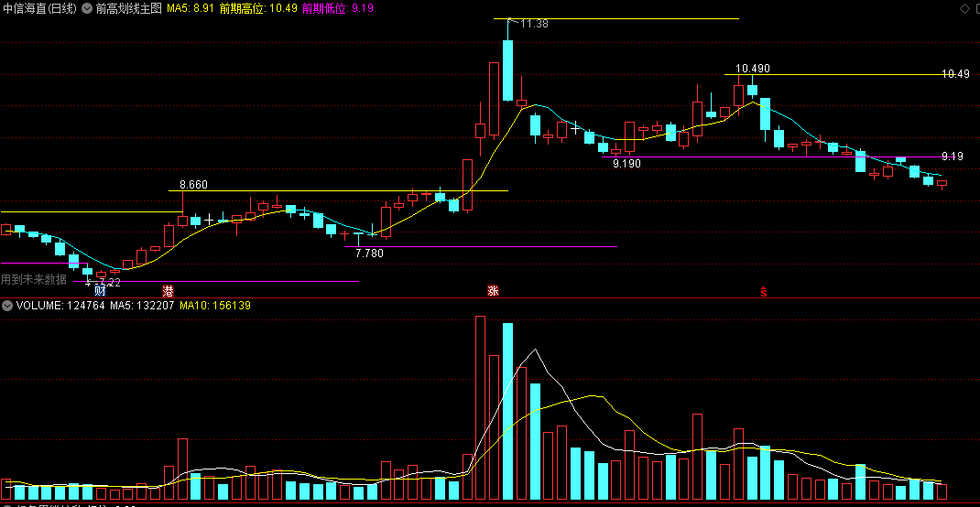Click the 用到未来数据 warning text

coord(34,279)
